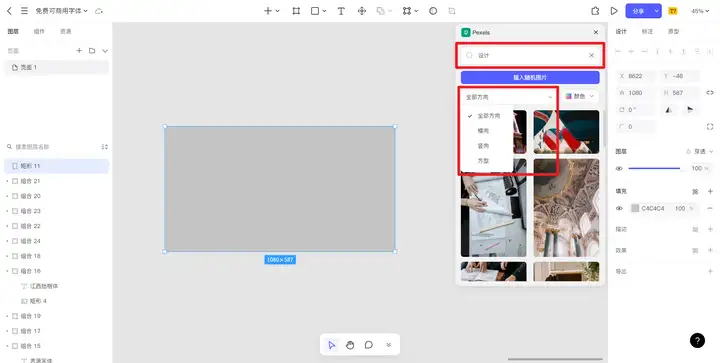Add a fill with the plus icon

point(710,191)
